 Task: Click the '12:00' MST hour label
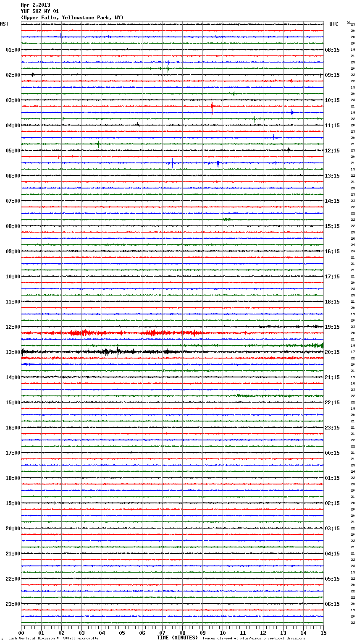point(13,327)
